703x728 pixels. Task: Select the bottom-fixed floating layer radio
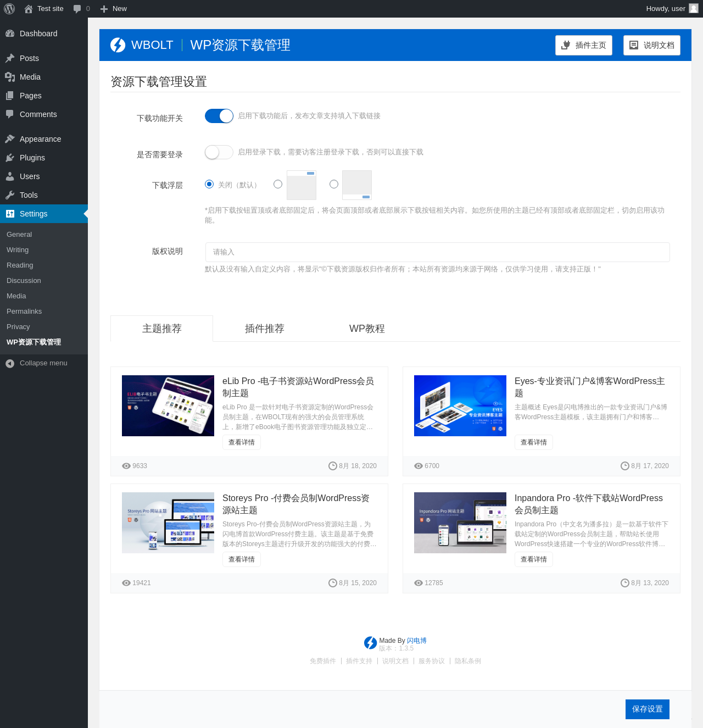[334, 184]
